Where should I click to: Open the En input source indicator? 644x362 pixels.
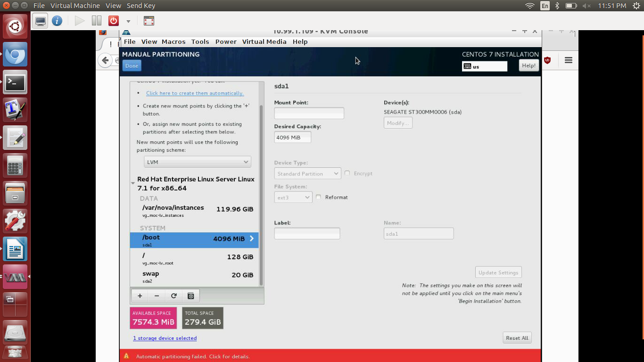pos(545,6)
